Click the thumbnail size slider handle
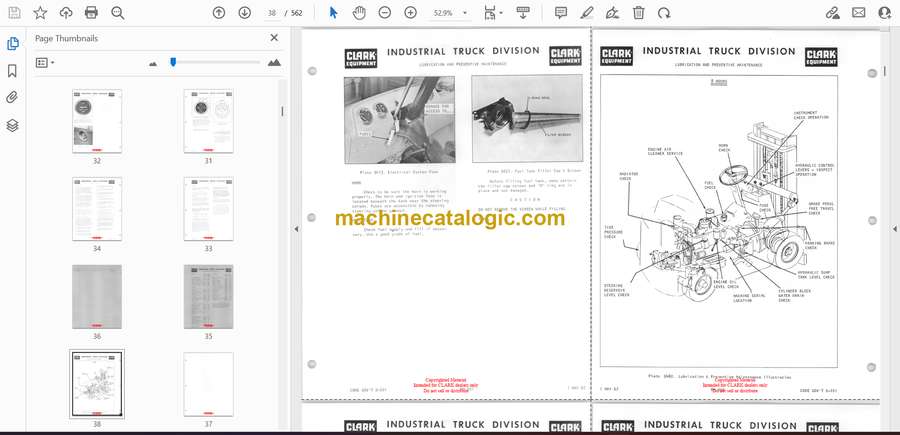900x435 pixels. (x=173, y=62)
